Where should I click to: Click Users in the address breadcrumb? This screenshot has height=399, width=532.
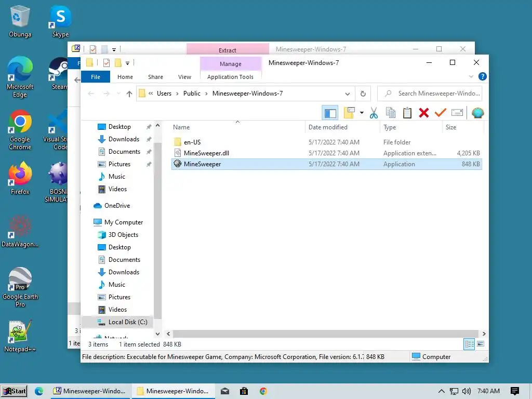click(x=164, y=94)
